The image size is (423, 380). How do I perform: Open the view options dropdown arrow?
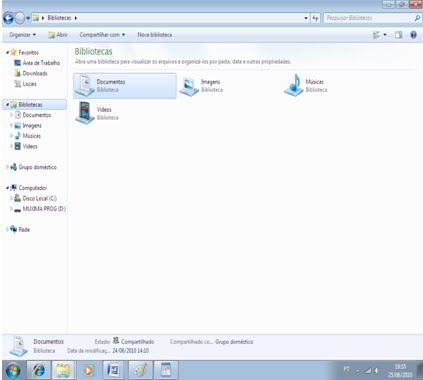point(385,35)
